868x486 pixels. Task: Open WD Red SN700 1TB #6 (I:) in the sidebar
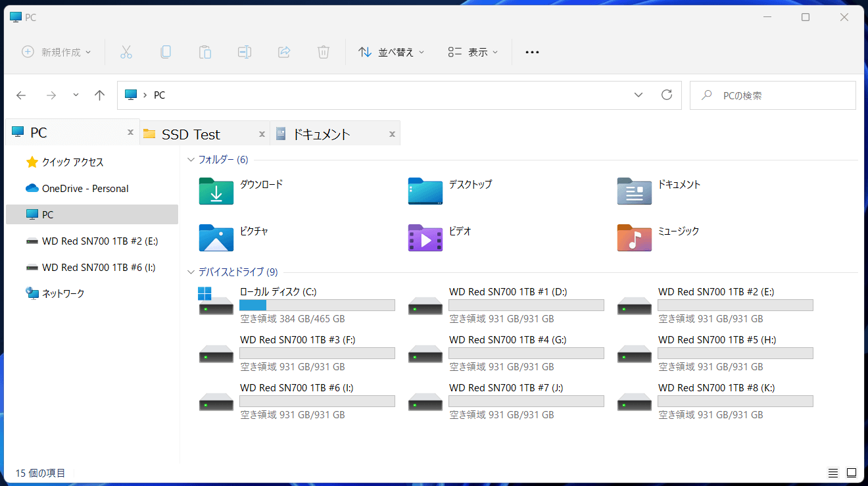pos(92,267)
